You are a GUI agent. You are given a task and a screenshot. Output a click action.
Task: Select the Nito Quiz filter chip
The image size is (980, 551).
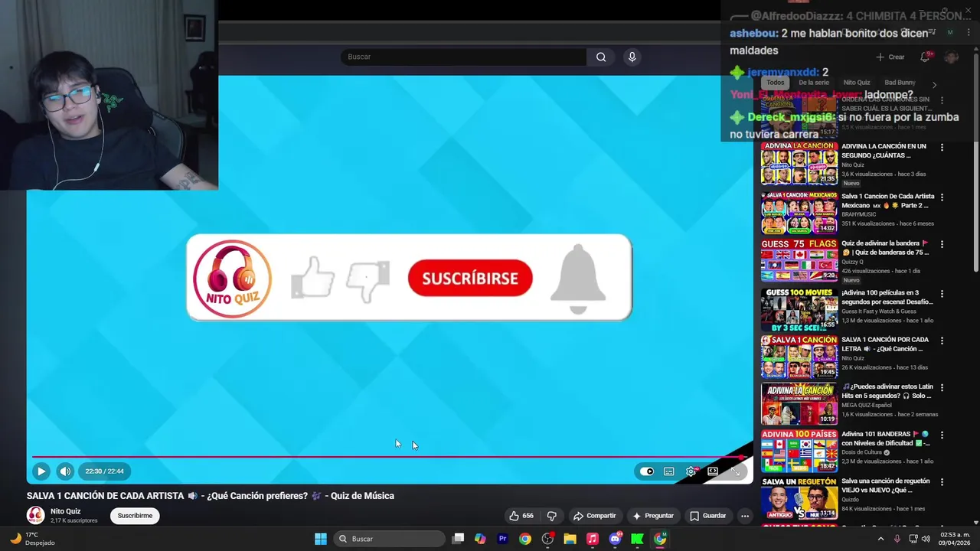857,83
